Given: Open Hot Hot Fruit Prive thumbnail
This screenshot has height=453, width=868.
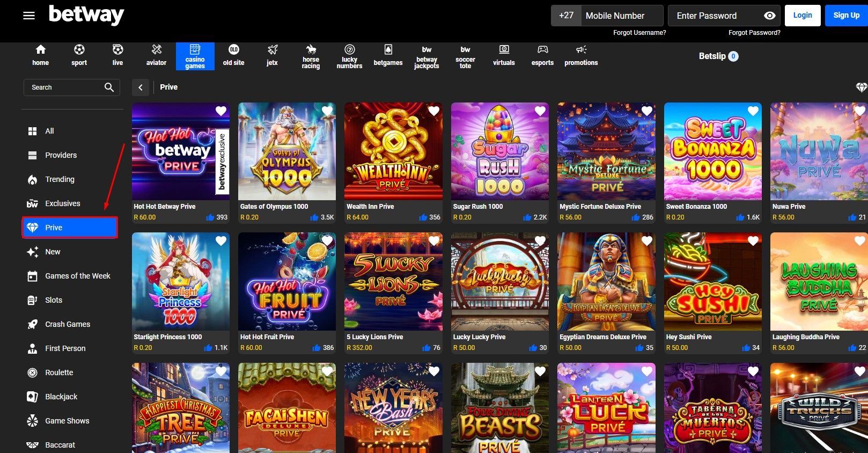Looking at the screenshot, I should click(287, 282).
